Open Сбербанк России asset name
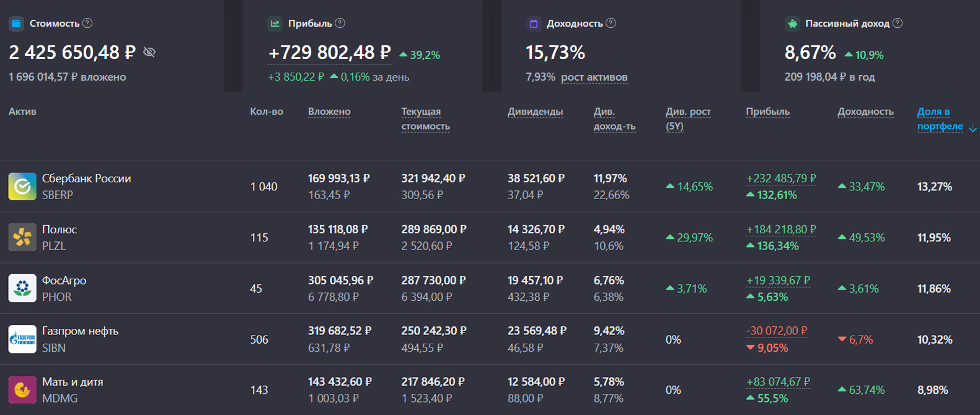 pyautogui.click(x=86, y=179)
